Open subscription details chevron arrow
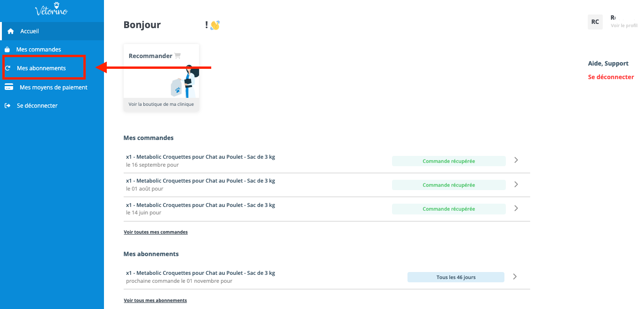The image size is (644, 309). click(515, 277)
